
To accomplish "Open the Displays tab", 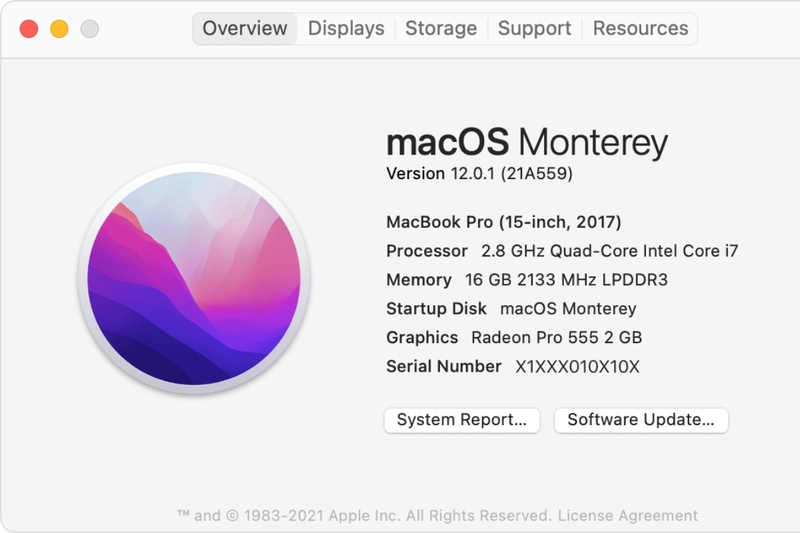I will pyautogui.click(x=346, y=29).
